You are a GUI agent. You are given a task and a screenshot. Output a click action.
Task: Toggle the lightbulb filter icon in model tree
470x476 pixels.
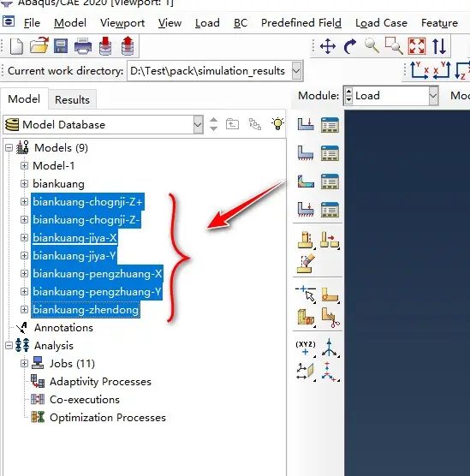277,124
